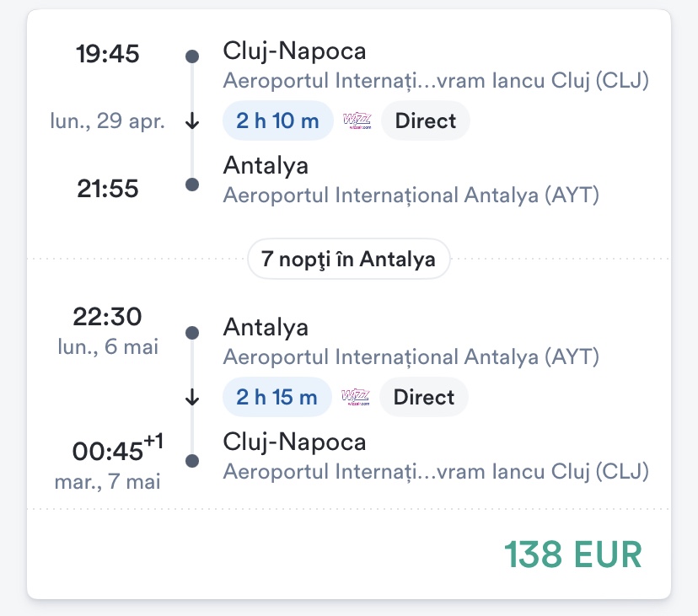This screenshot has width=698, height=616.
Task: Click the Antalya arrival timeline dot
Action: tap(192, 185)
